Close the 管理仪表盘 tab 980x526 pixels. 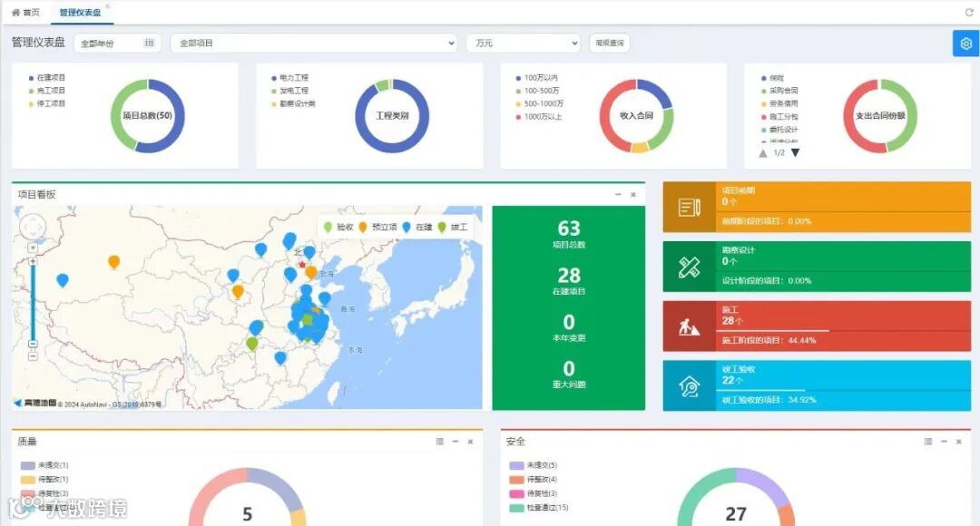(x=107, y=6)
